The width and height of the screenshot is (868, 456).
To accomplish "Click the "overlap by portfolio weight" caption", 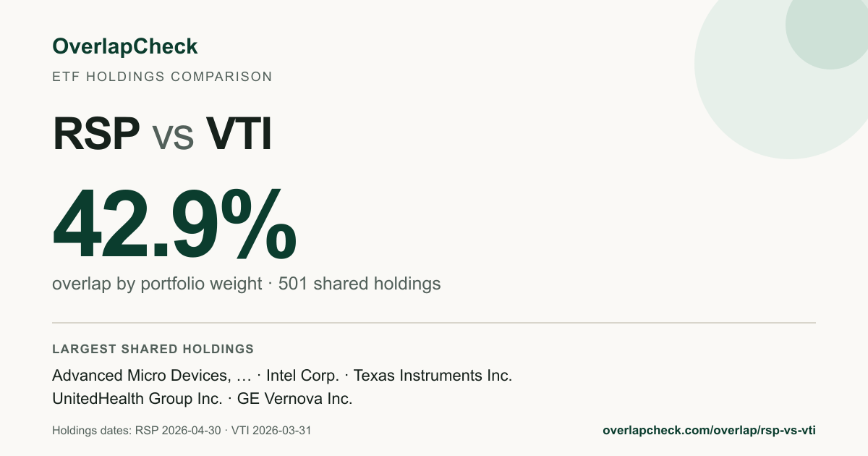I will coord(157,284).
